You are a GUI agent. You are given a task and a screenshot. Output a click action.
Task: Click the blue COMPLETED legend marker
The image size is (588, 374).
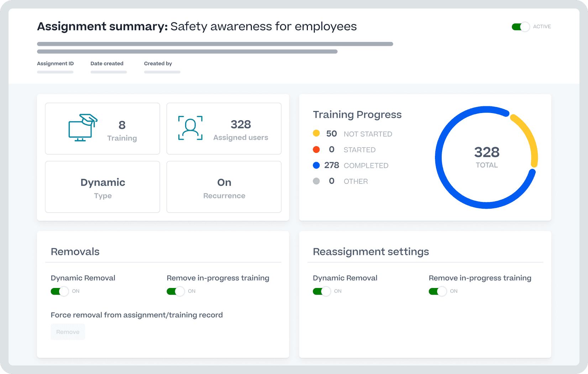click(x=316, y=165)
